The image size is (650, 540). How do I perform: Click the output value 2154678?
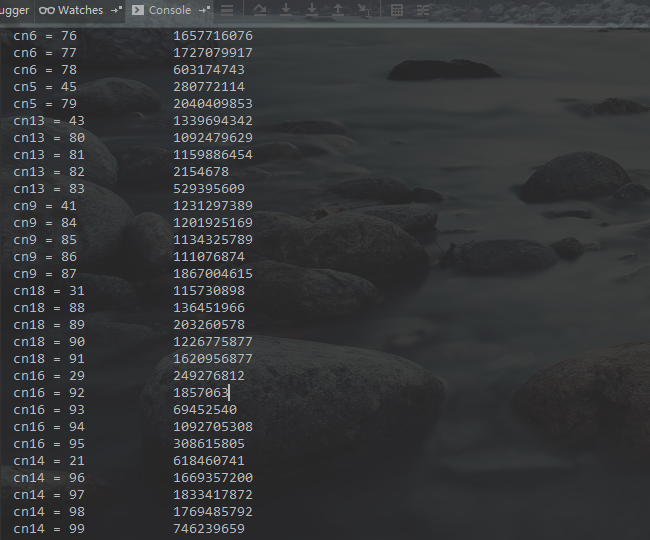(201, 172)
